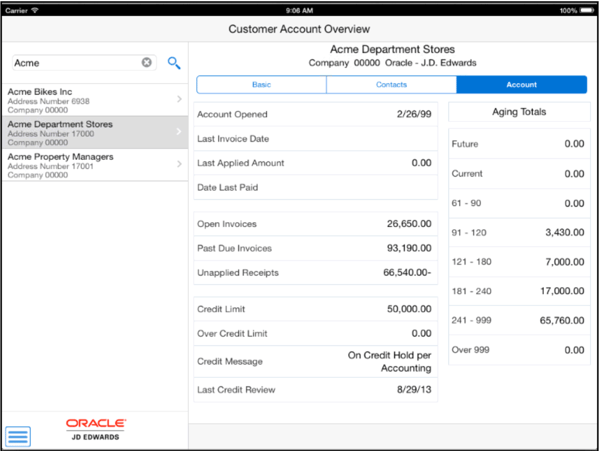Tap the 61 - 90 aging row
The height and width of the screenshot is (451, 600).
pyautogui.click(x=519, y=203)
